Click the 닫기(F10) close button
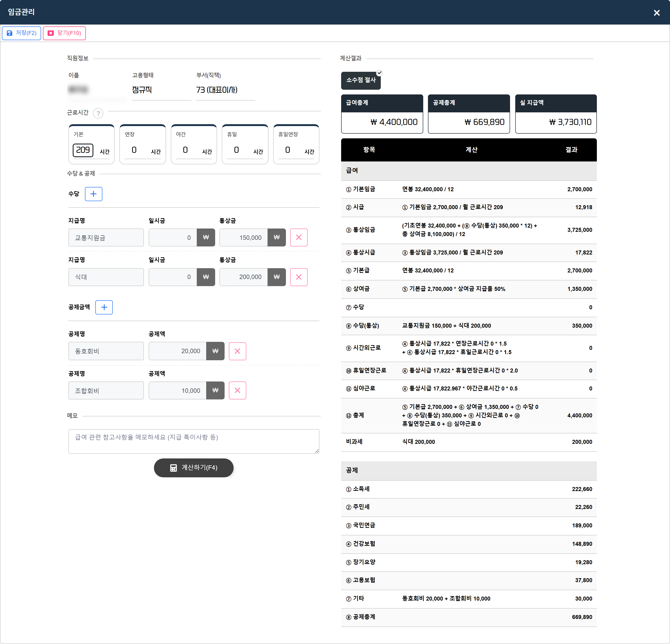Image resolution: width=670 pixels, height=644 pixels. pyautogui.click(x=64, y=33)
